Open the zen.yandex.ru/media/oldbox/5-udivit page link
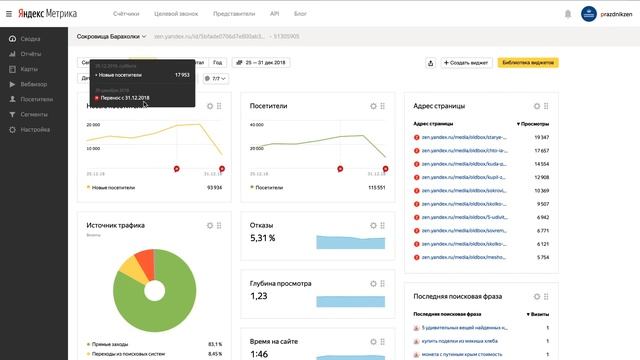Viewport: 640px width, 360px height. tap(464, 217)
